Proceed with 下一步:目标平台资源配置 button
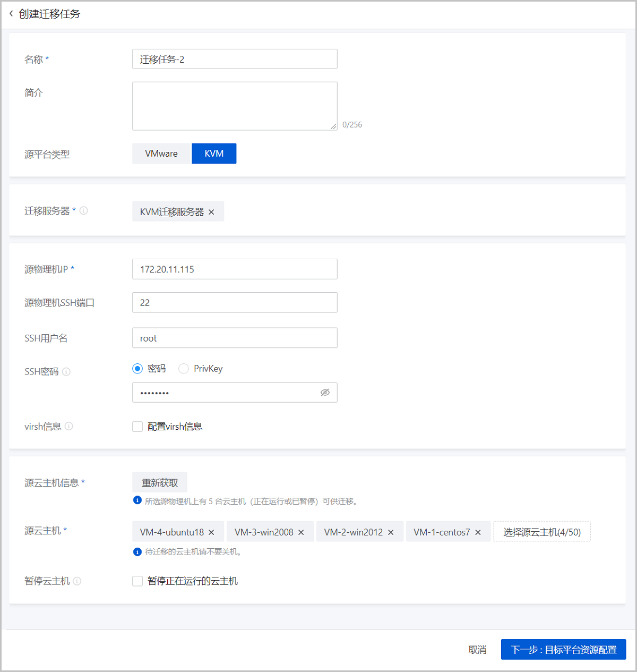 563,650
